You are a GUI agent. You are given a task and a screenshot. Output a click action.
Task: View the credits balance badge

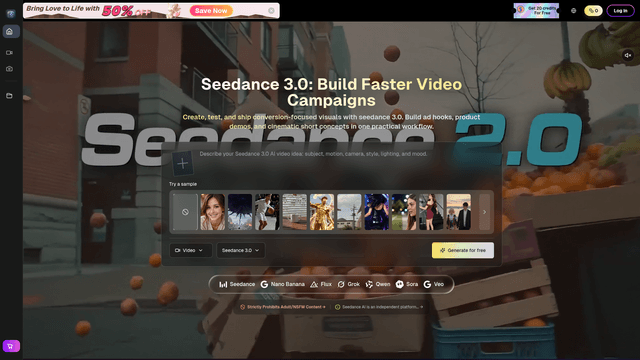pyautogui.click(x=593, y=11)
